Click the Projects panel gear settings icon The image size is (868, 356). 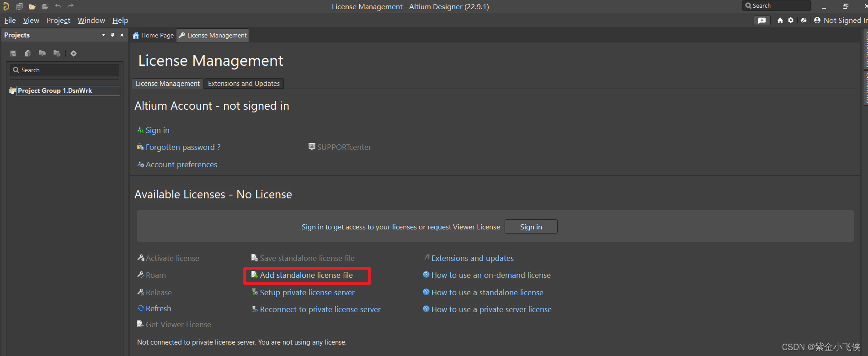(x=74, y=53)
